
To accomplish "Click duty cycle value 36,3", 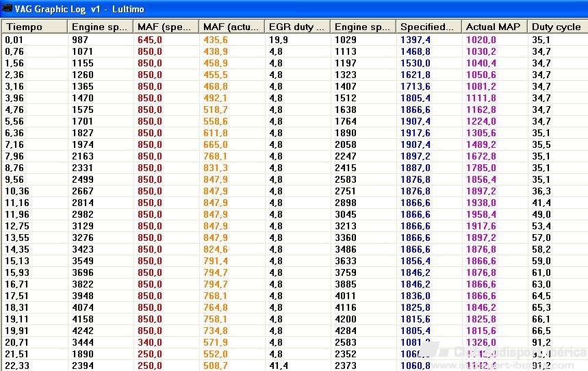I will 541,191.
